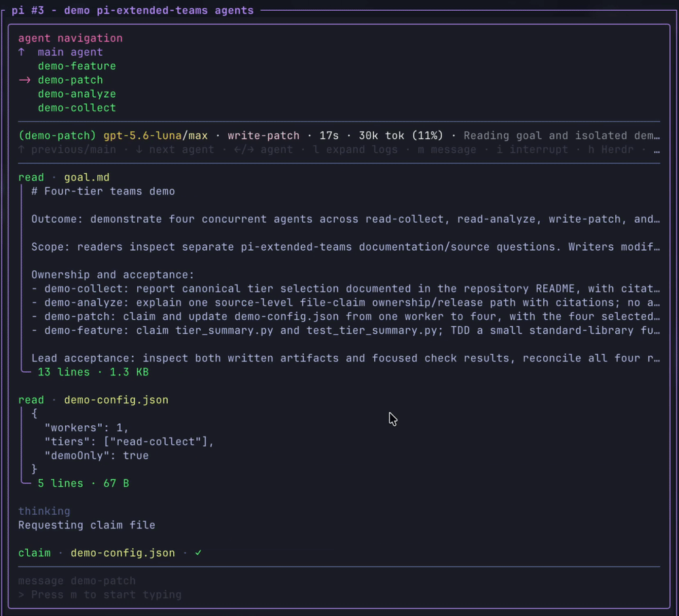Image resolution: width=679 pixels, height=616 pixels.
Task: Click the demo-config.json name in the claim entry
Action: pyautogui.click(x=122, y=553)
